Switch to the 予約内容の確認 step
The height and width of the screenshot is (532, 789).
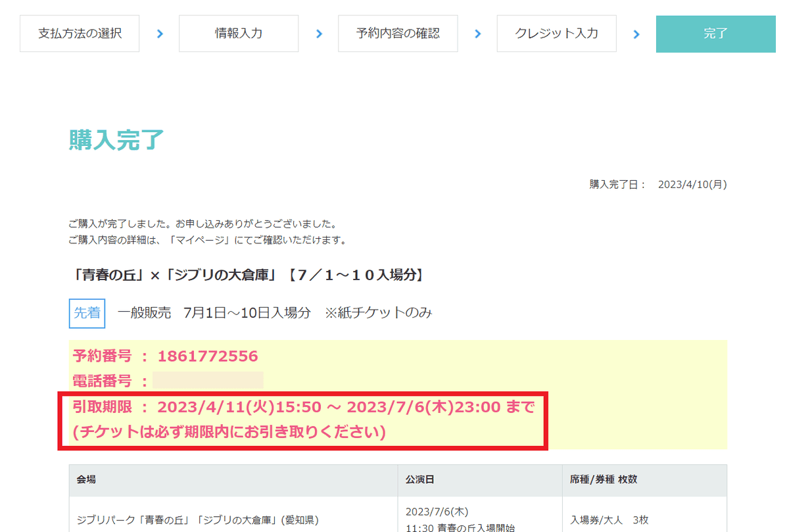pos(397,34)
